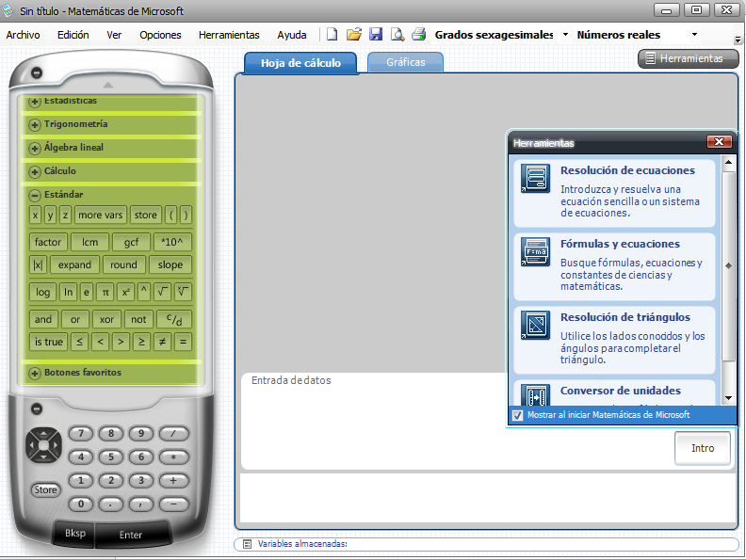Image resolution: width=746 pixels, height=560 pixels.
Task: Switch to the Gráficas tab
Action: tap(405, 62)
